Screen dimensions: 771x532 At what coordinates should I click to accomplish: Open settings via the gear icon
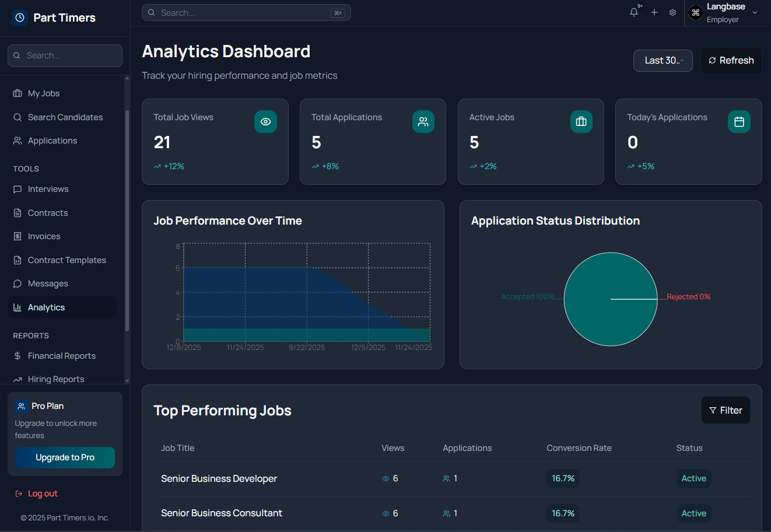672,12
